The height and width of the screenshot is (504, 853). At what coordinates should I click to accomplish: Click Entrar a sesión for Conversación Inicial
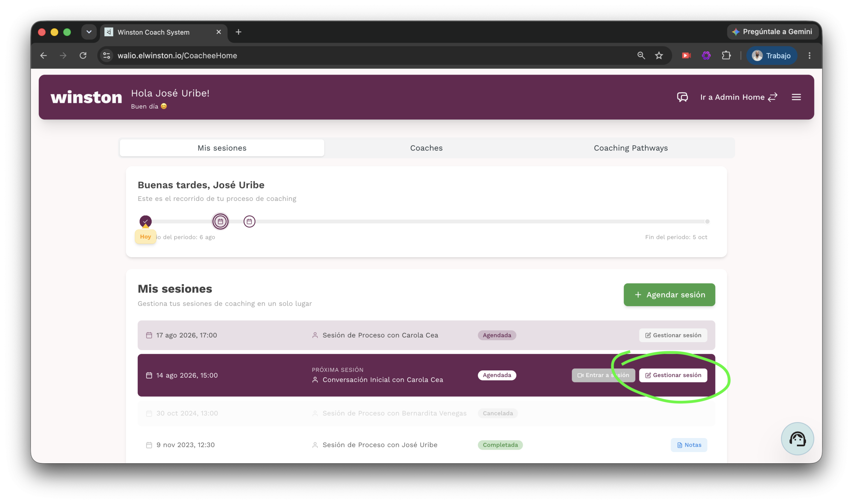pyautogui.click(x=603, y=375)
